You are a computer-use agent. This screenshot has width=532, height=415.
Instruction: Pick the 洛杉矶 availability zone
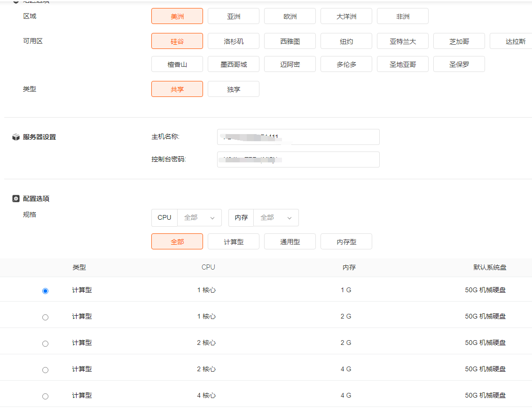coord(234,41)
